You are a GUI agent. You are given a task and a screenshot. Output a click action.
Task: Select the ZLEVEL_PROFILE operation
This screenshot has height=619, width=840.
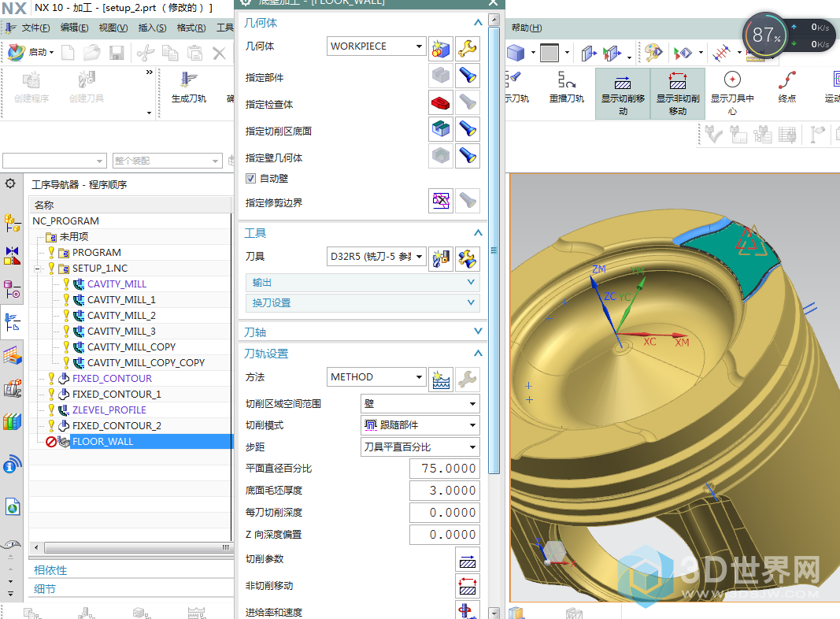click(x=109, y=410)
